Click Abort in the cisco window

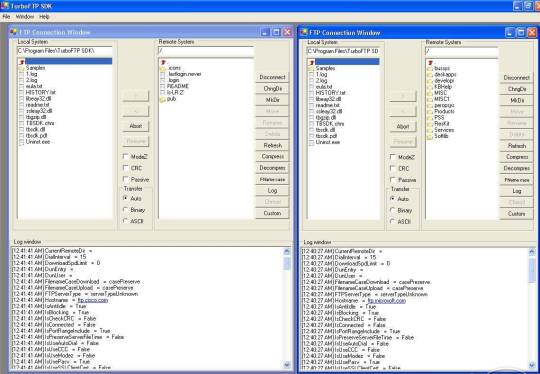click(136, 126)
